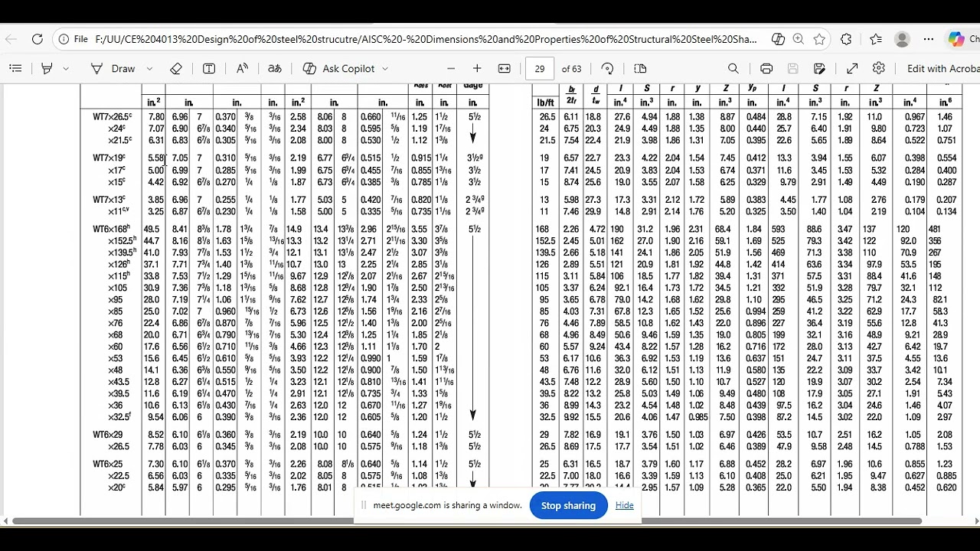Image resolution: width=980 pixels, height=551 pixels.
Task: Click the '×53' row label
Action: click(x=116, y=358)
